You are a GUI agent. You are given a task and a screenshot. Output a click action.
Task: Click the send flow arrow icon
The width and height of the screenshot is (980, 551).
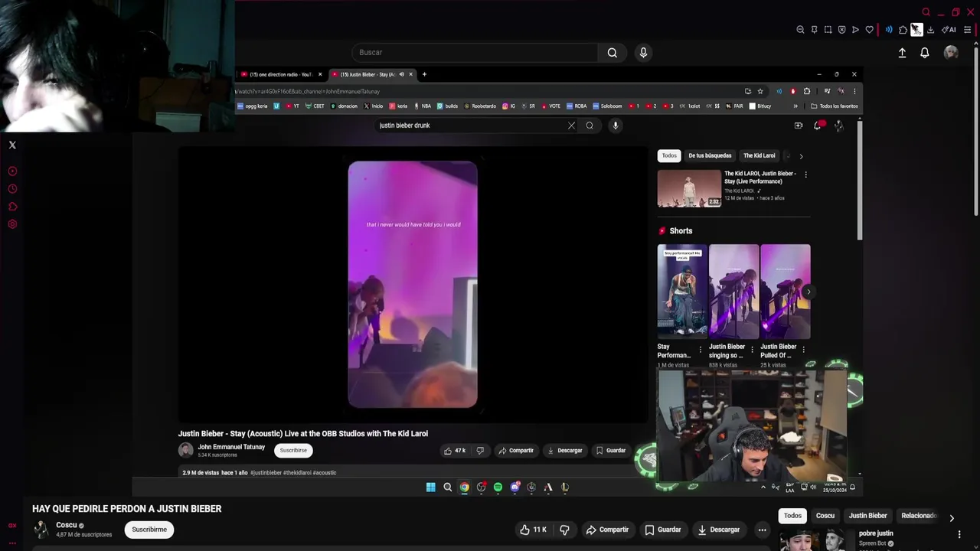tap(855, 30)
